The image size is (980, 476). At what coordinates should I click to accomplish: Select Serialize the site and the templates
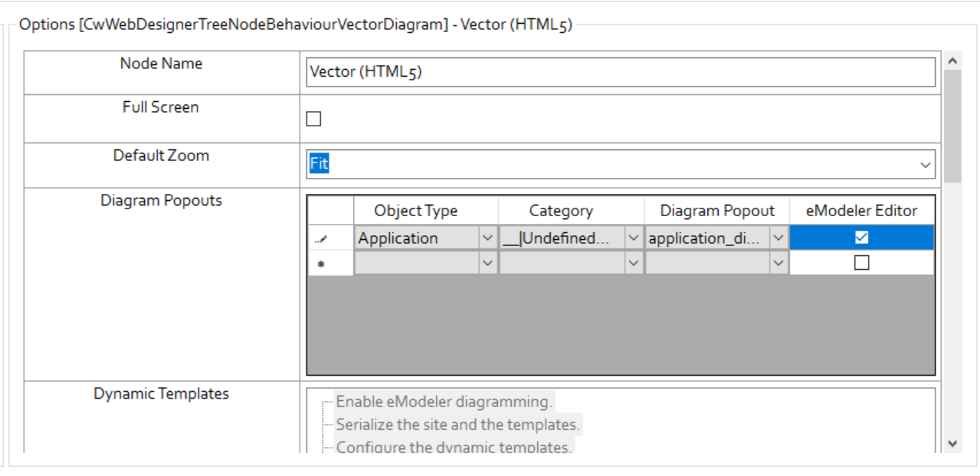(457, 424)
